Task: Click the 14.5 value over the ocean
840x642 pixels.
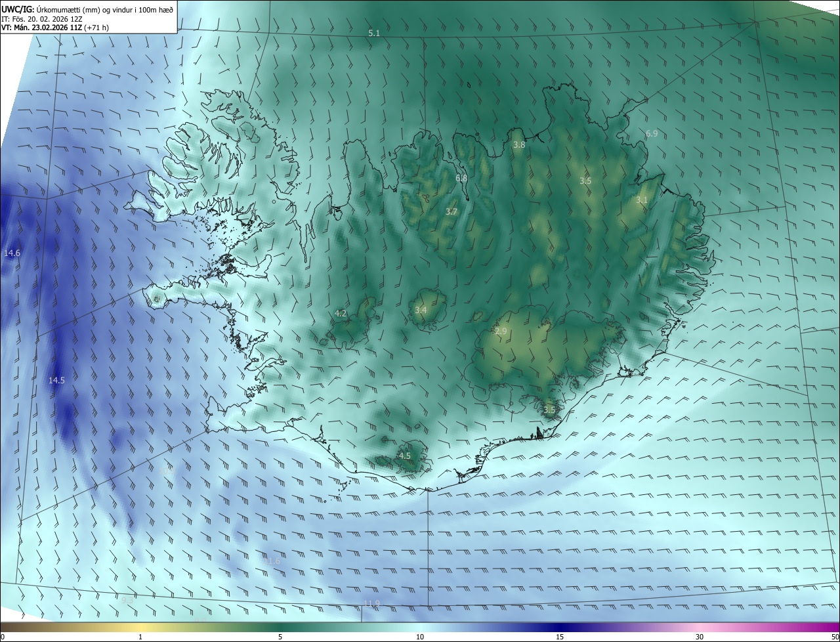Action: click(56, 380)
